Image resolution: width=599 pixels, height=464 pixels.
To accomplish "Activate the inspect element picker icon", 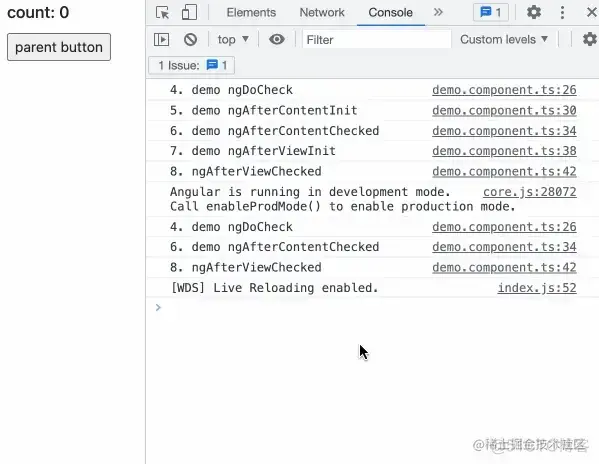I will pos(163,13).
